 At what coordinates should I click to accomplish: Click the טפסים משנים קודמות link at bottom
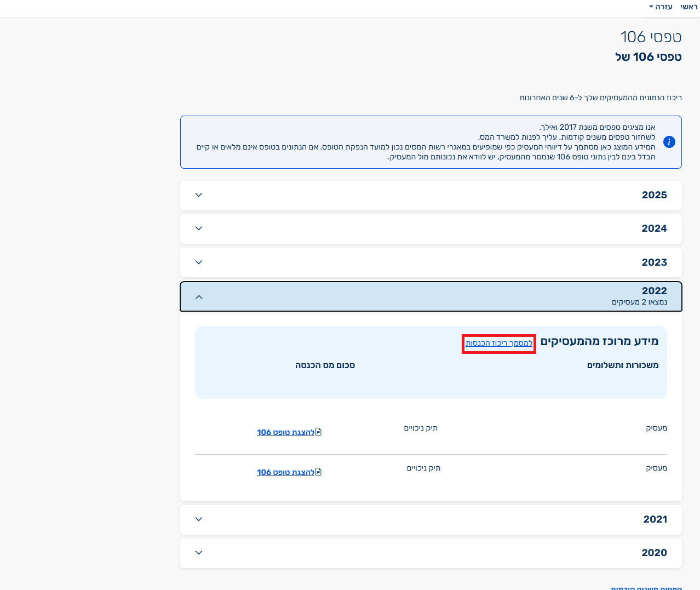click(x=646, y=588)
